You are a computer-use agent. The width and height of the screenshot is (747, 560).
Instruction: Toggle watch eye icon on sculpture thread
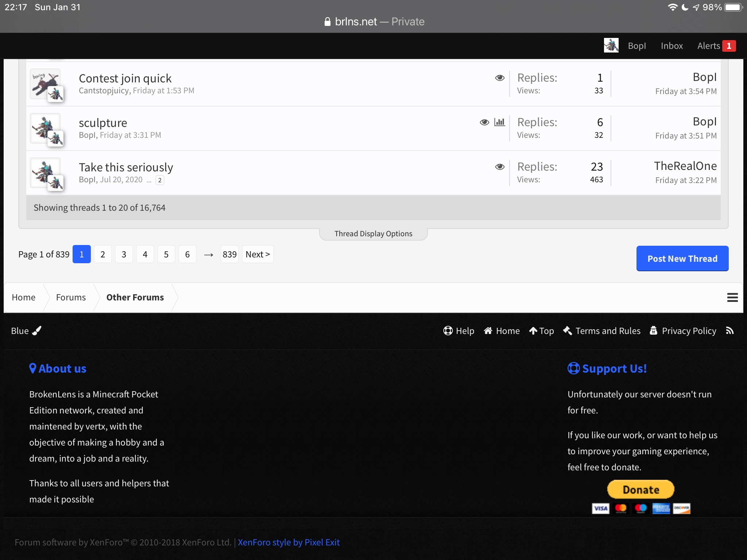(x=484, y=122)
